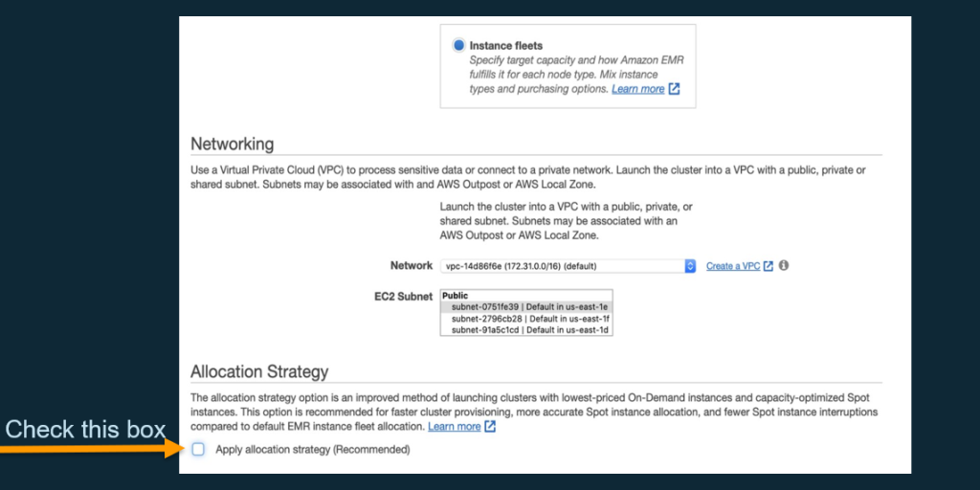Click the info icon beside Create a VPC

[784, 266]
